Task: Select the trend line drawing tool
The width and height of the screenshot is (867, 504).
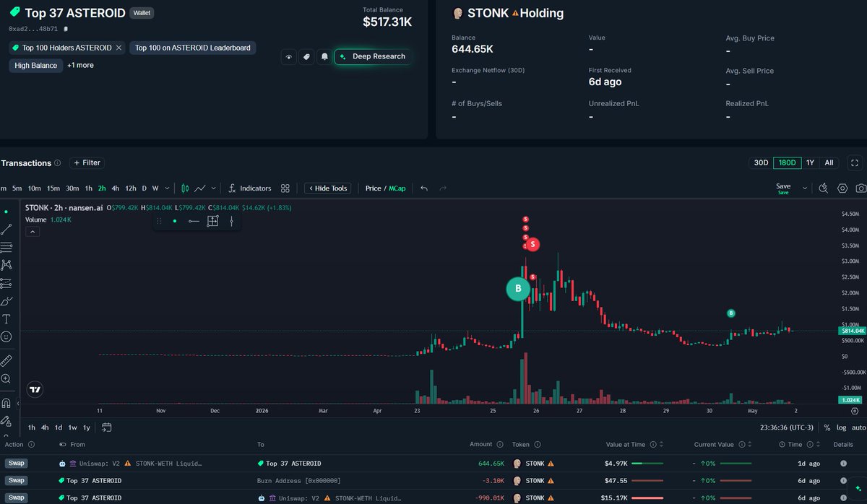Action: 7,230
